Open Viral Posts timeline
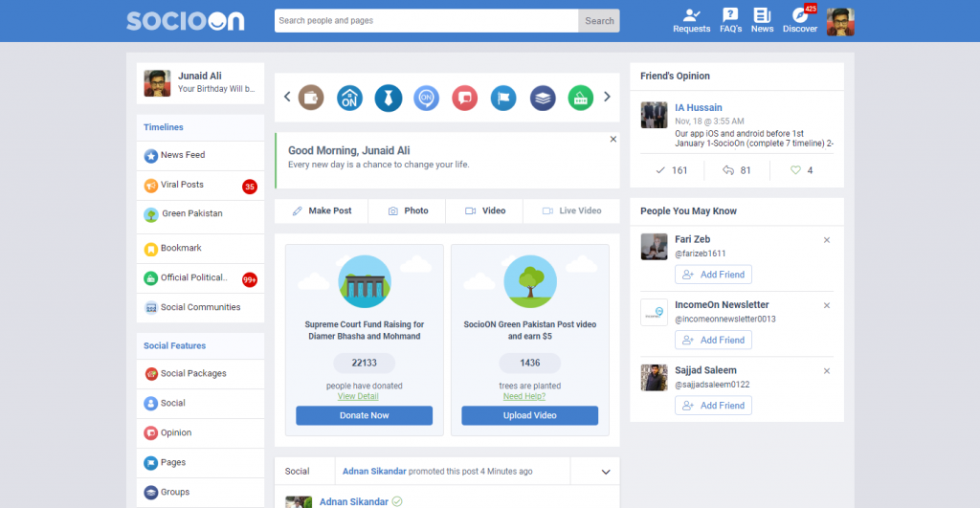 pyautogui.click(x=200, y=186)
